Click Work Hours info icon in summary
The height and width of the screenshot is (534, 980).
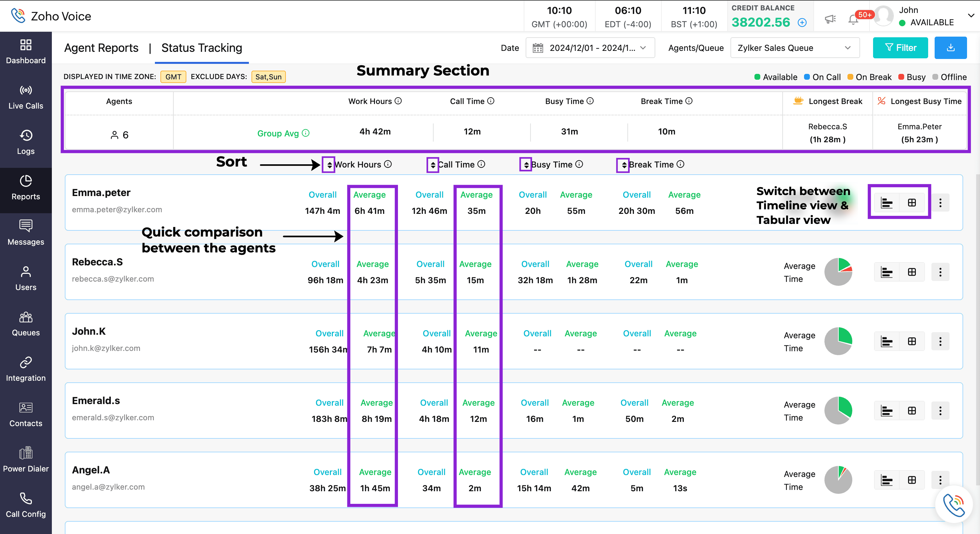tap(398, 101)
